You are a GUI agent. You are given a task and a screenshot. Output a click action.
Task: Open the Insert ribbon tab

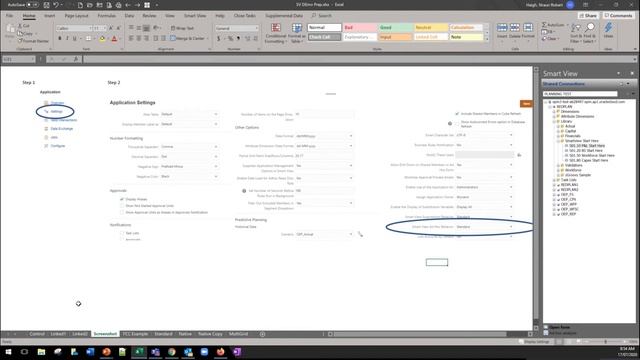[49, 16]
